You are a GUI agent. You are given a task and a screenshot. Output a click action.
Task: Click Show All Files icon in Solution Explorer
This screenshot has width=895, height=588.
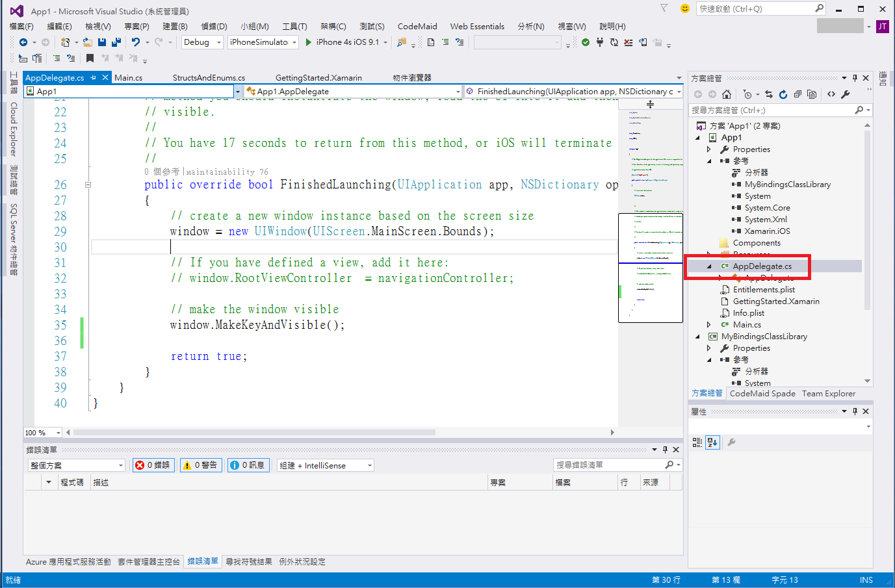(812, 94)
